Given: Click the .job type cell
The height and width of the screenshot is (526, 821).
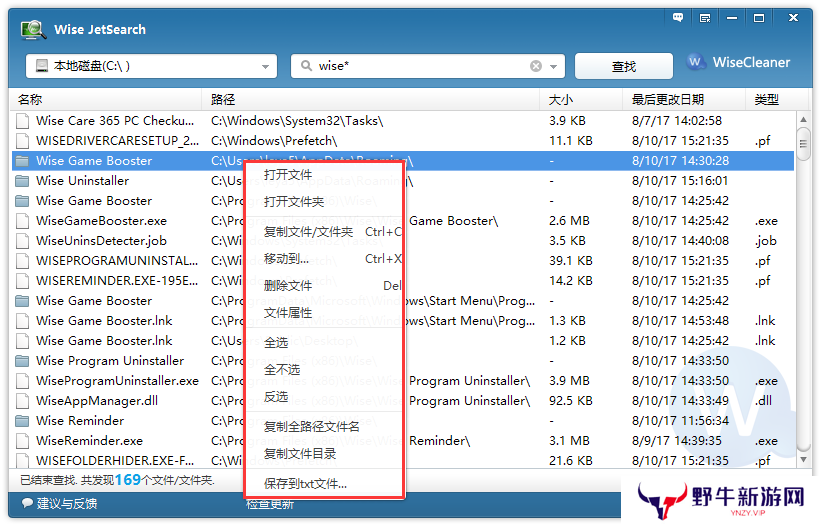Looking at the screenshot, I should (x=765, y=241).
